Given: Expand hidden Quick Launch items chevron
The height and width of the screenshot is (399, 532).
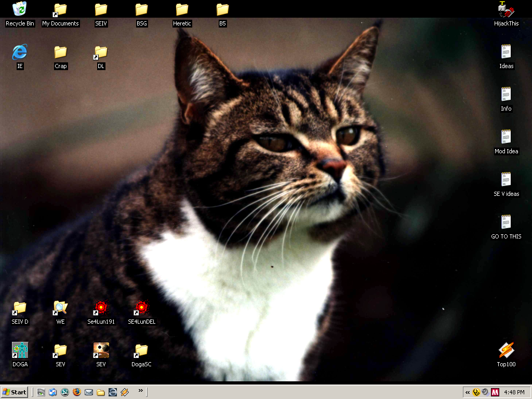Looking at the screenshot, I should 140,391.
